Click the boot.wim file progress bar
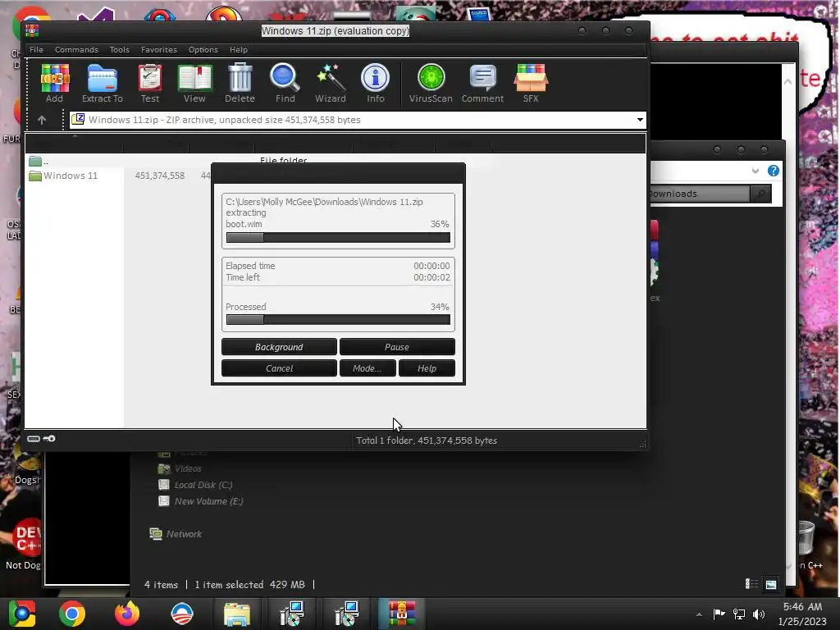 338,237
